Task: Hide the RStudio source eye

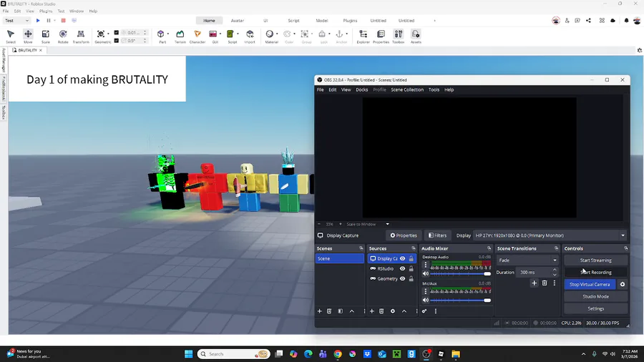Action: 402,269
